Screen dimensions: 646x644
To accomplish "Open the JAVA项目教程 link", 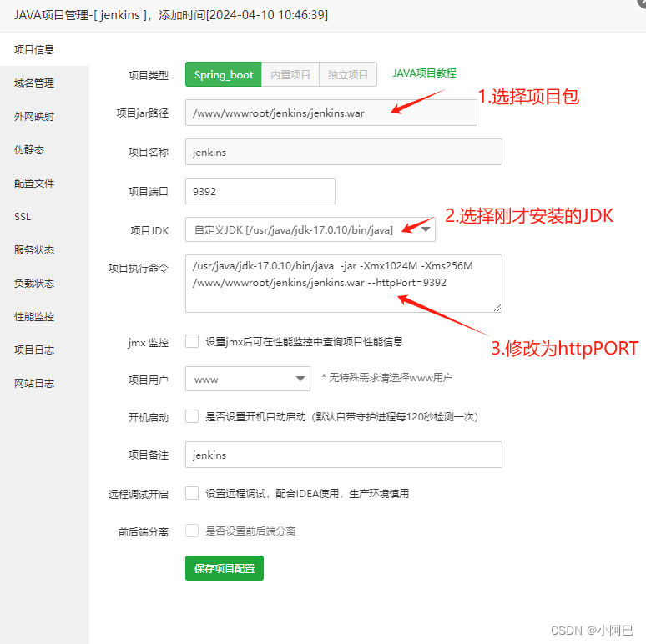I will pyautogui.click(x=424, y=73).
